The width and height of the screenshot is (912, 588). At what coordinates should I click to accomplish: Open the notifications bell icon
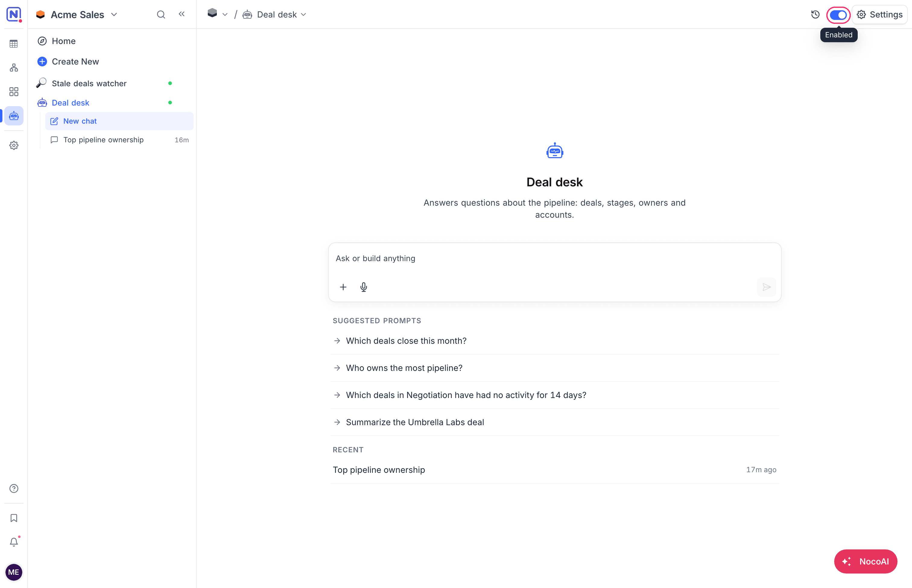(14, 542)
